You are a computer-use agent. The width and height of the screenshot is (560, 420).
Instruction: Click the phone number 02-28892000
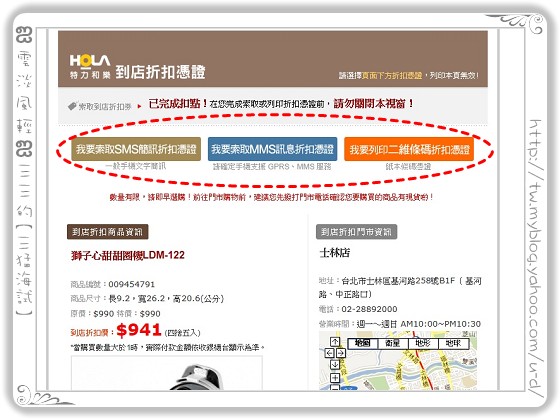(x=369, y=309)
